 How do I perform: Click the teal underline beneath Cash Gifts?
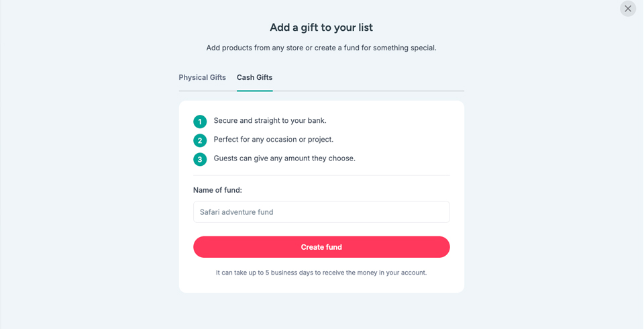pyautogui.click(x=254, y=91)
